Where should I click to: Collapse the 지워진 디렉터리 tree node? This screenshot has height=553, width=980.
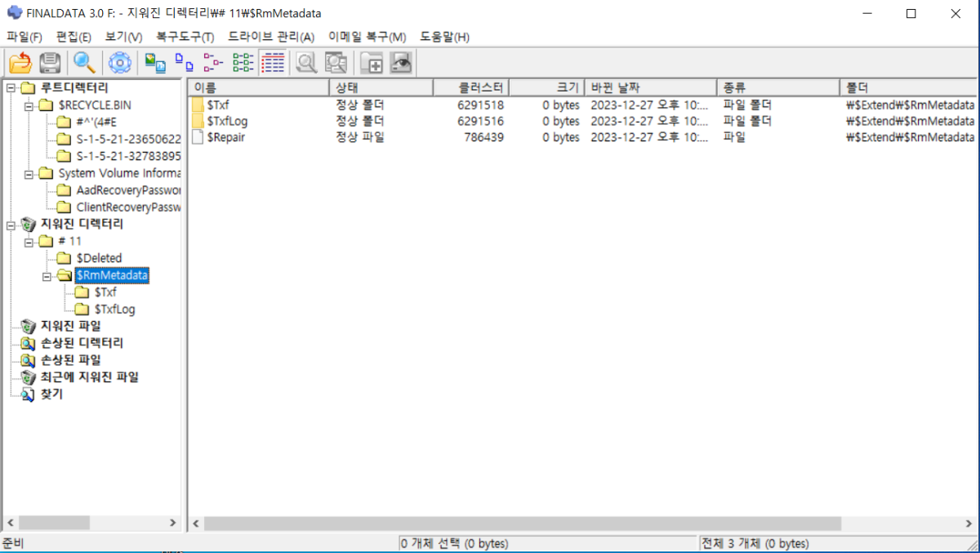tap(11, 224)
